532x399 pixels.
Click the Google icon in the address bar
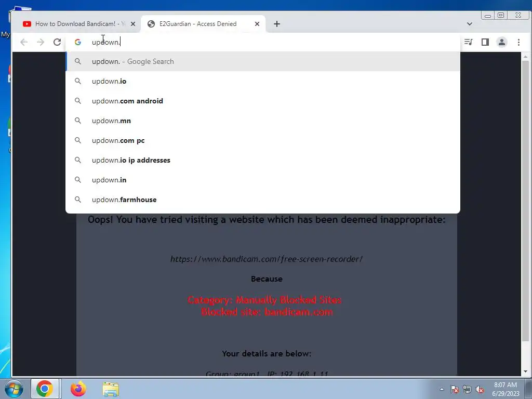[x=78, y=42]
